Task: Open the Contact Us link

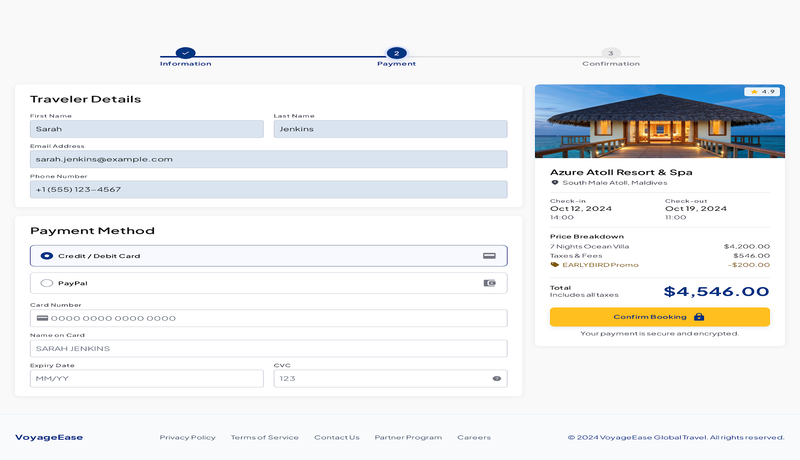Action: point(337,438)
